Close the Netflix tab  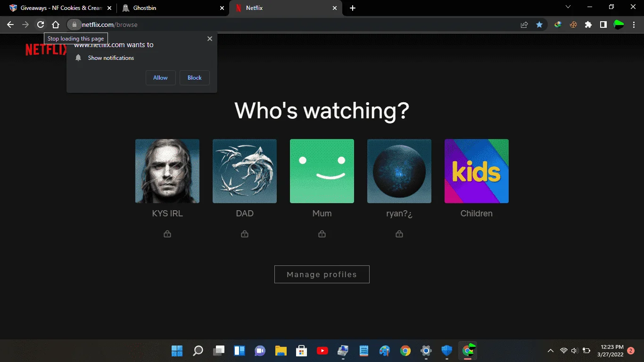335,8
